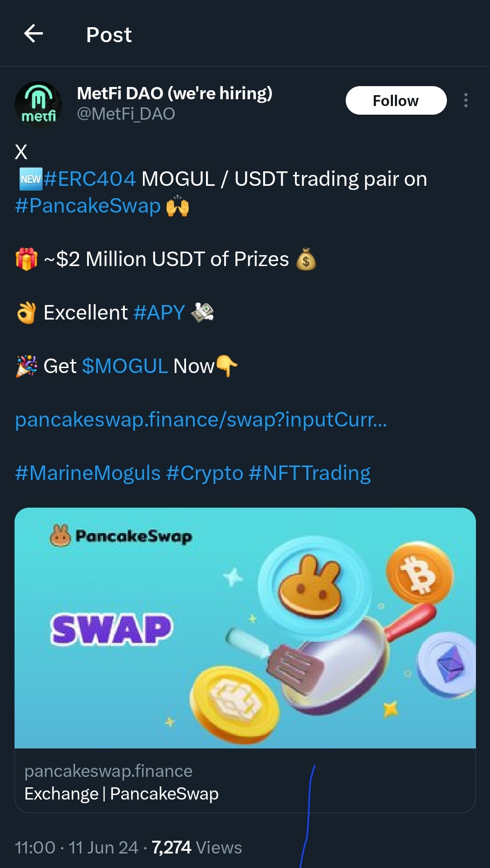490x868 pixels.
Task: Tap the 11:00 · 11 Jun 24 timestamp
Action: coord(76,847)
